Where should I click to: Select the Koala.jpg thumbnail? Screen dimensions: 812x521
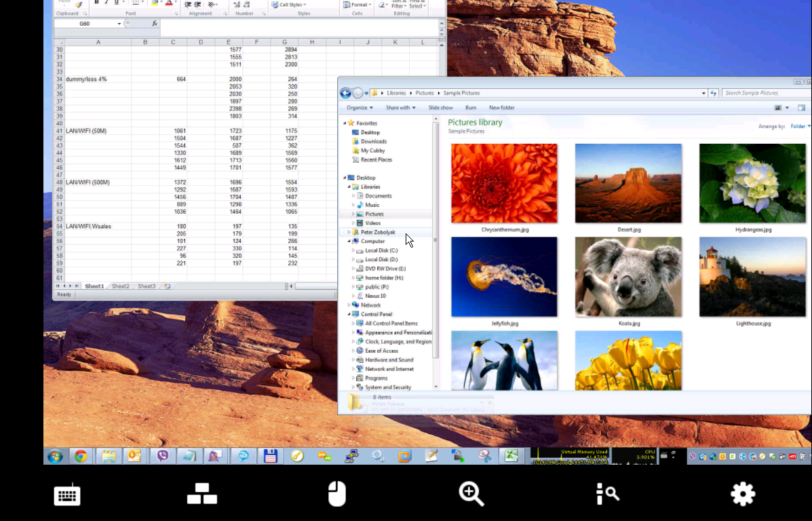coord(628,277)
